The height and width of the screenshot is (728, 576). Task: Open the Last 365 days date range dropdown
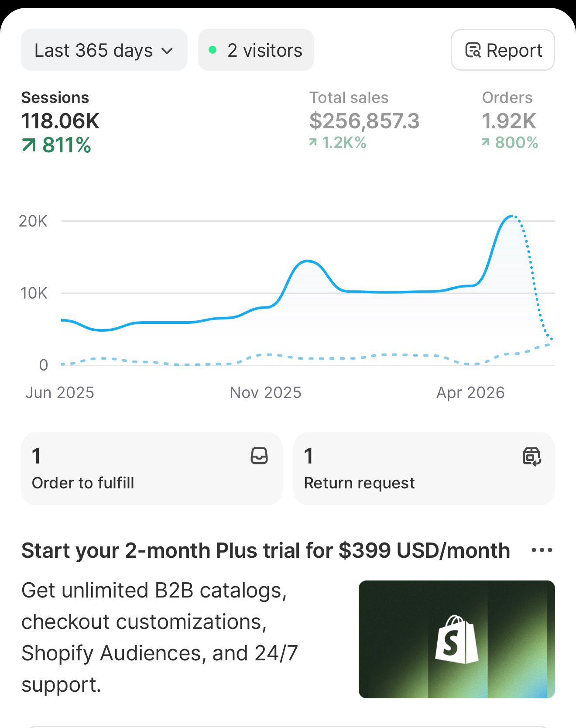[104, 50]
